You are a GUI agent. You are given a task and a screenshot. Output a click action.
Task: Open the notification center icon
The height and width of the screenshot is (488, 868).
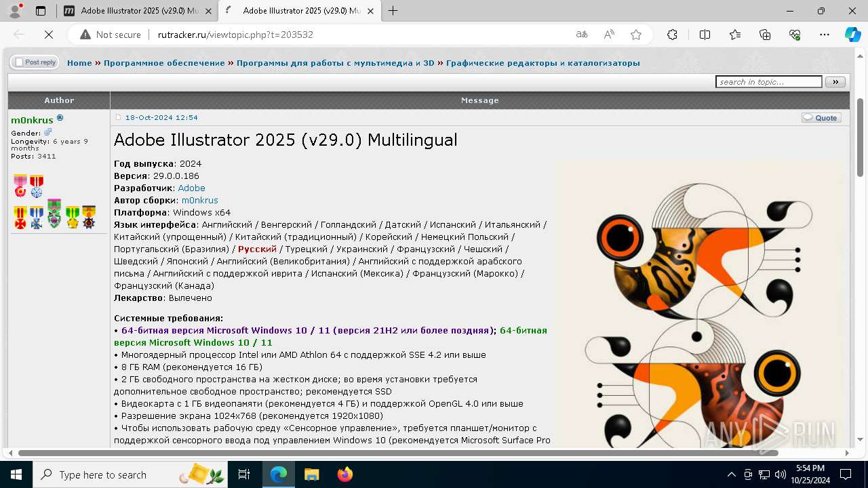846,474
